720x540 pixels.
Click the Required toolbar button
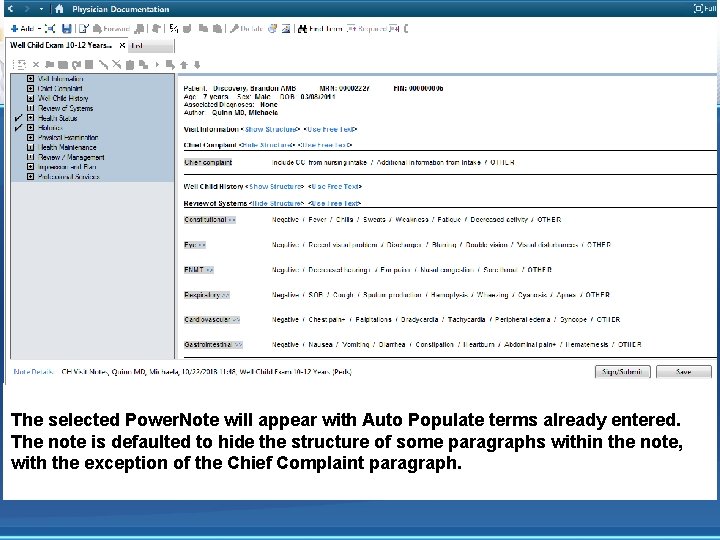click(x=366, y=28)
